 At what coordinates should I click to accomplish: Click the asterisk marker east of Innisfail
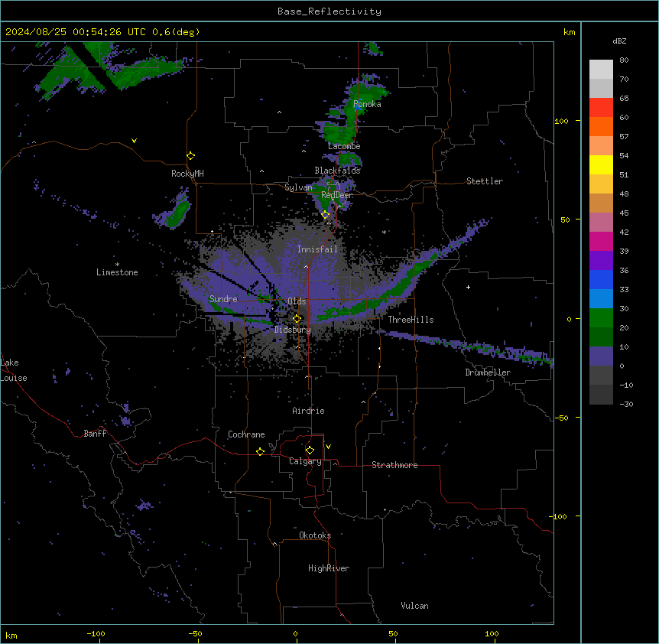384,232
